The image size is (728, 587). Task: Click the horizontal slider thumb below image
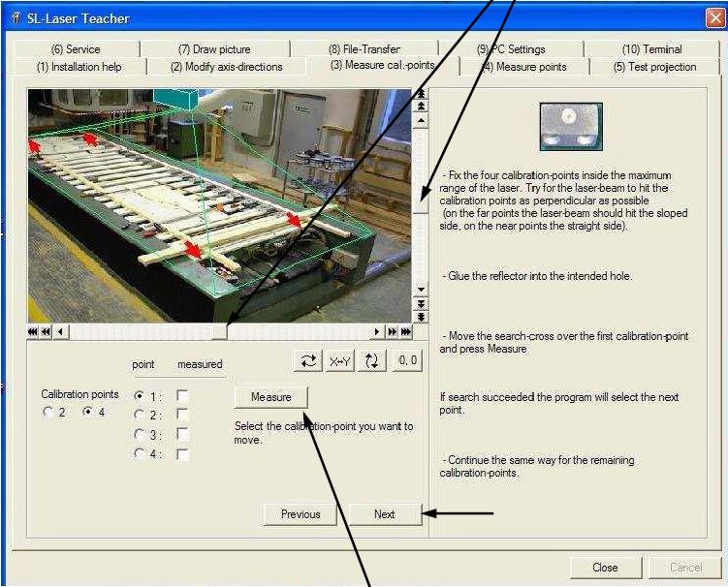pyautogui.click(x=220, y=331)
